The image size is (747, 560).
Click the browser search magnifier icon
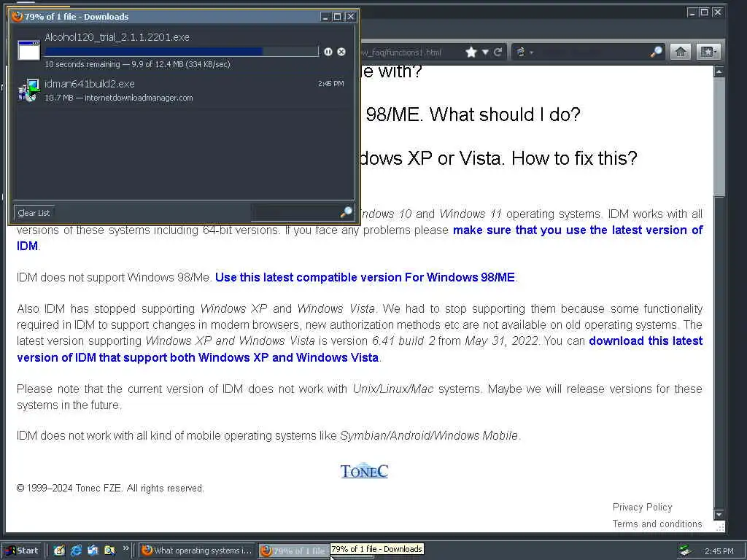tap(656, 52)
